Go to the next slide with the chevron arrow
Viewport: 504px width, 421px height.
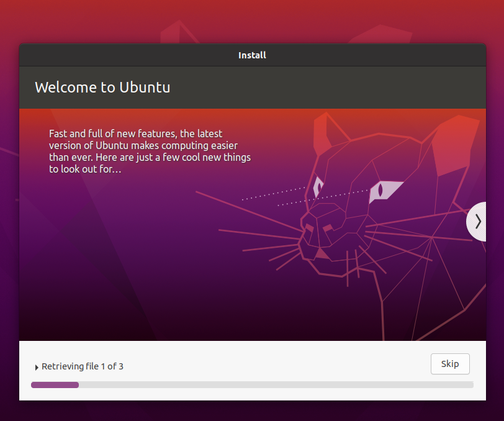pos(477,222)
